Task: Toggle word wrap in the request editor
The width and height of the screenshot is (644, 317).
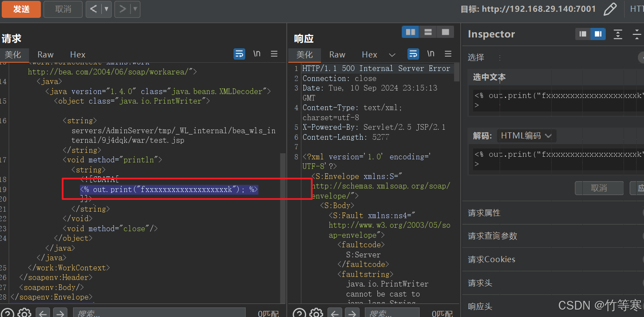Action: click(239, 54)
